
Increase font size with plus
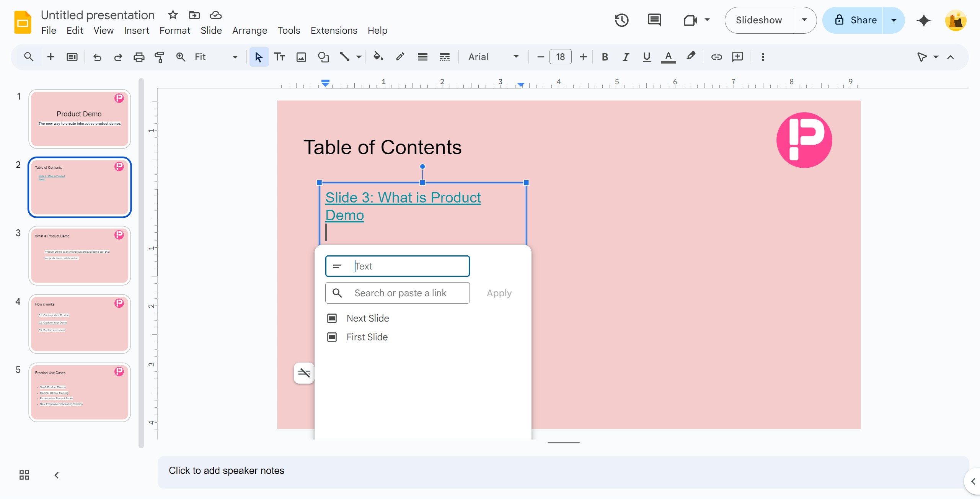[x=583, y=57]
